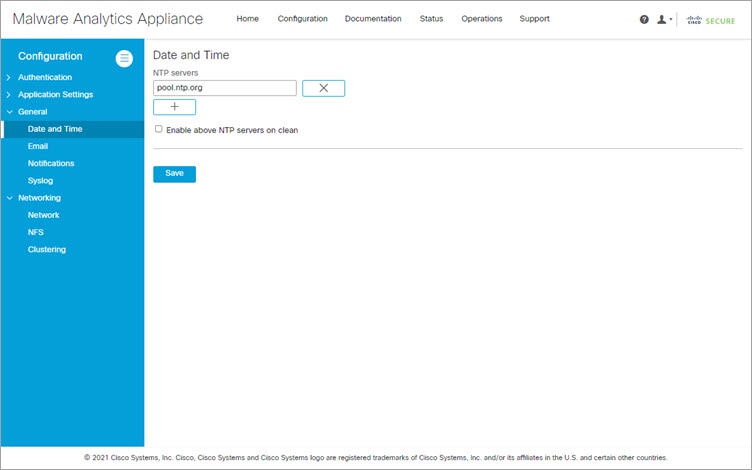Screen dimensions: 752x470
Task: Expand the Authentication section
Action: (8, 77)
